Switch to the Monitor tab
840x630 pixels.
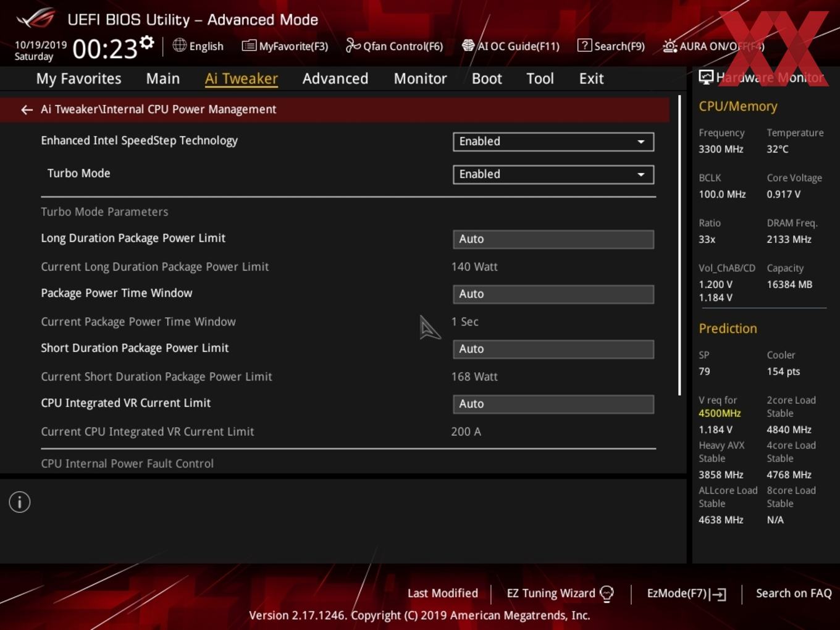click(420, 78)
